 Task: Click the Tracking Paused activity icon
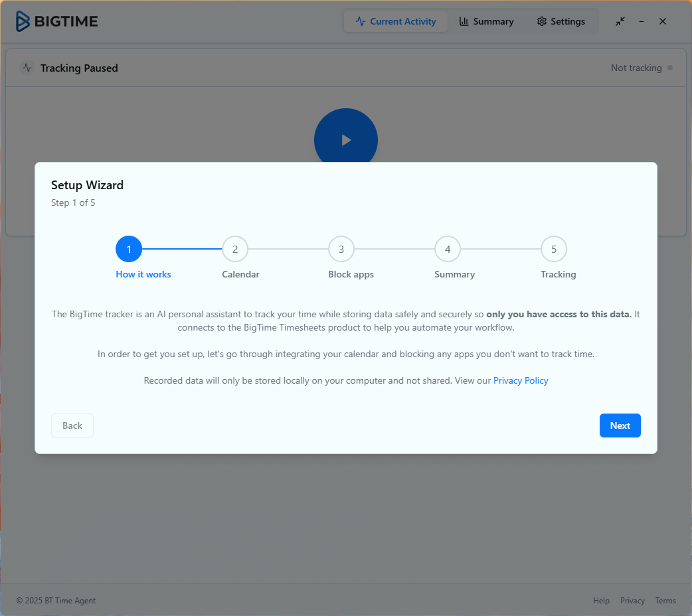pyautogui.click(x=27, y=68)
